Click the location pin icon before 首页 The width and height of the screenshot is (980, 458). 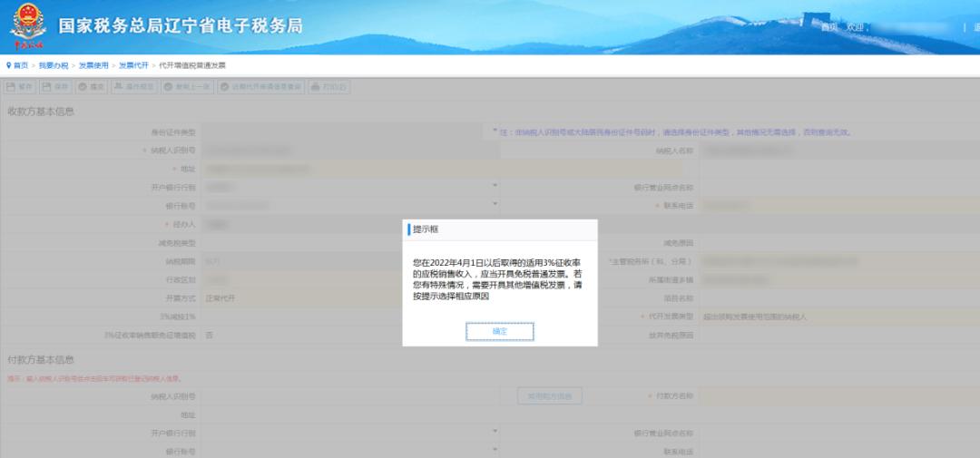[x=9, y=65]
